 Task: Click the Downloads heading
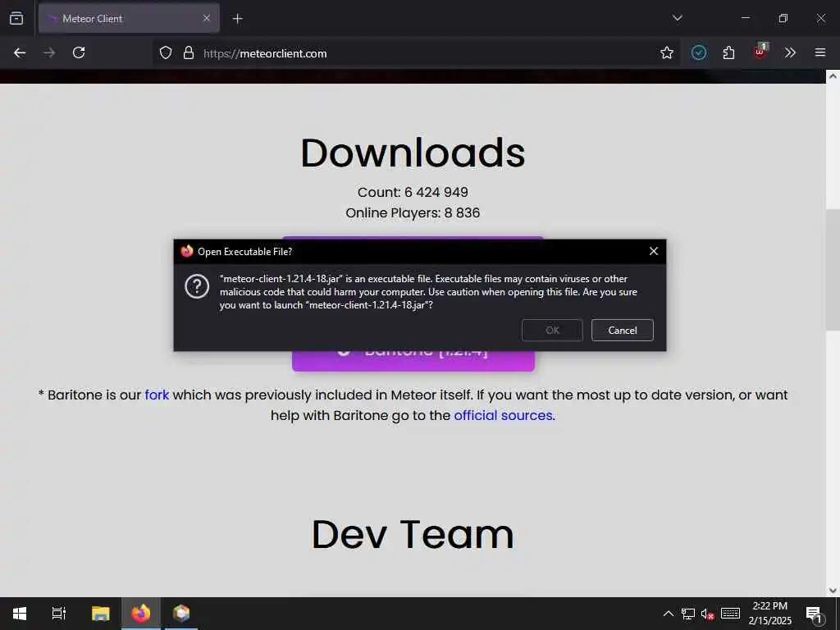(413, 153)
